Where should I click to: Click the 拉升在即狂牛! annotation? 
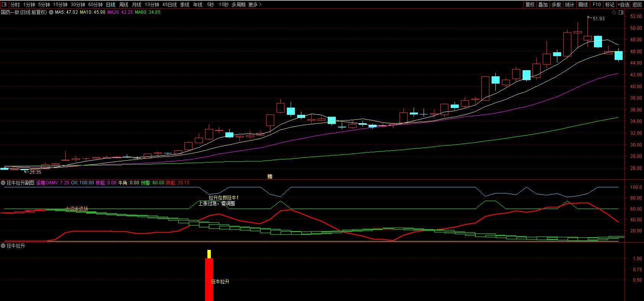223,198
